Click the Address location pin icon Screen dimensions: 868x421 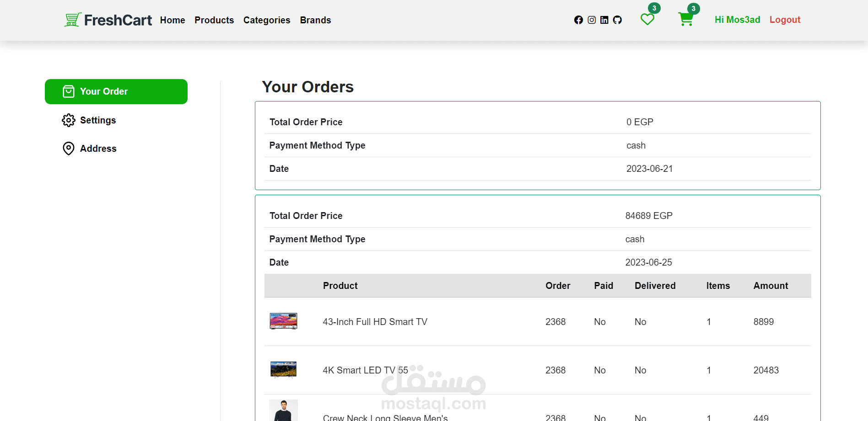(x=69, y=149)
